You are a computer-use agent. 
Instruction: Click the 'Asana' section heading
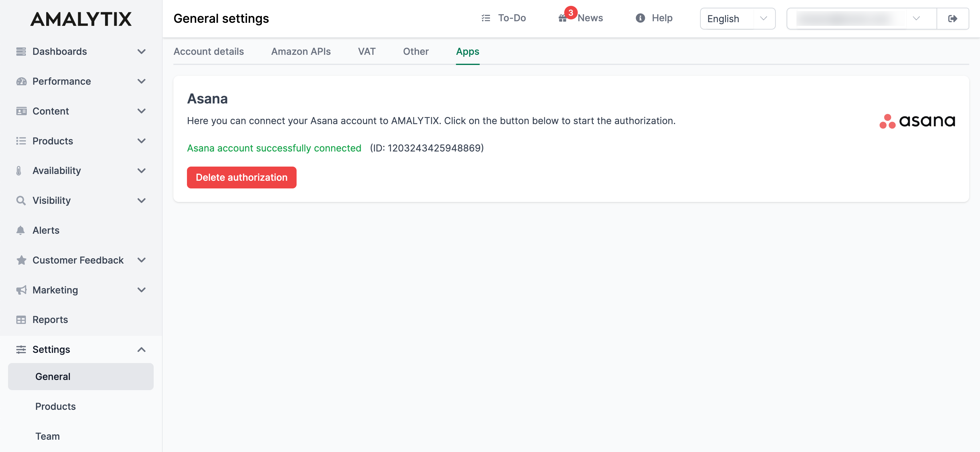tap(207, 99)
